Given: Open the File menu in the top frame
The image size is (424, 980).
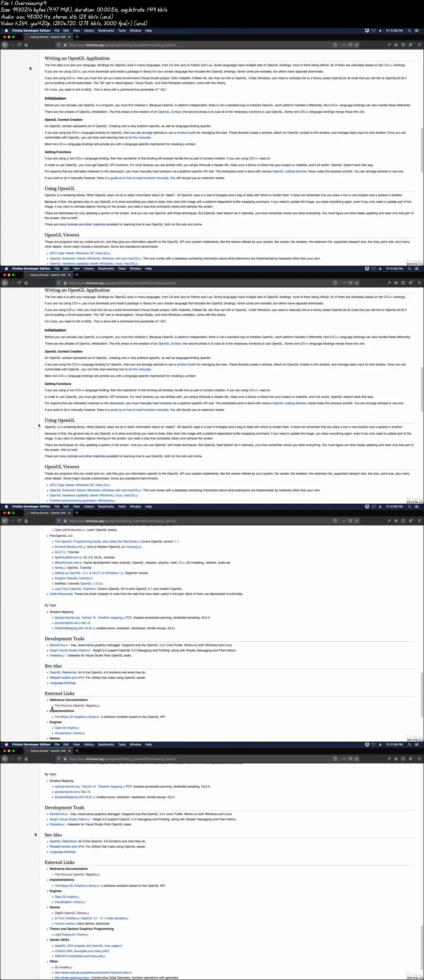Looking at the screenshot, I should click(57, 31).
